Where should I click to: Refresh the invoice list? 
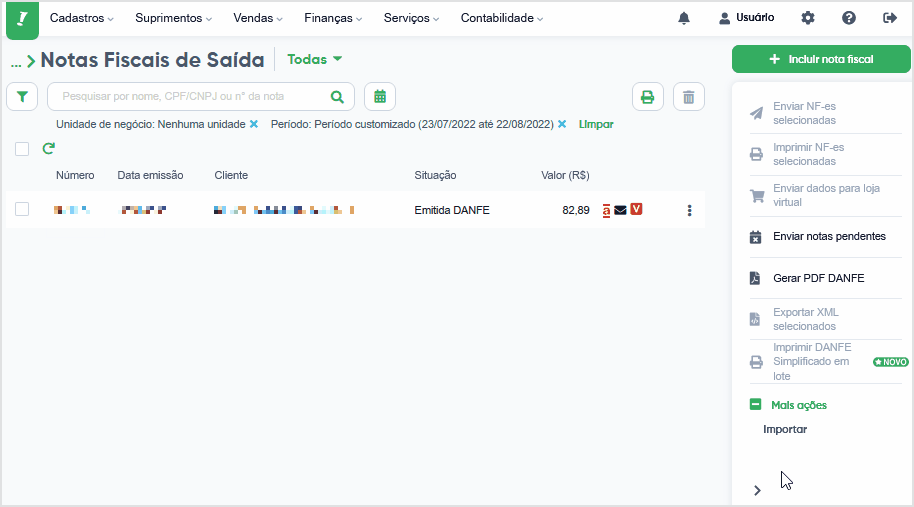(x=48, y=149)
